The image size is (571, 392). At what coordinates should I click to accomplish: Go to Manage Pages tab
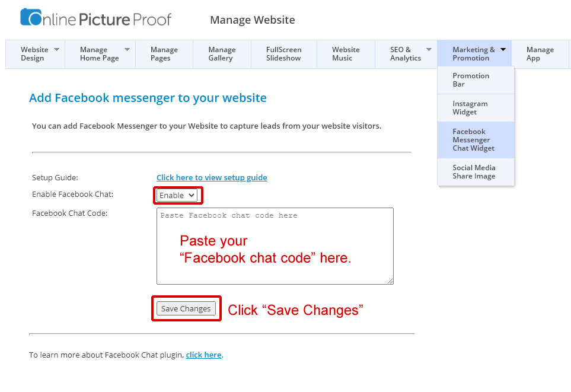coord(164,54)
